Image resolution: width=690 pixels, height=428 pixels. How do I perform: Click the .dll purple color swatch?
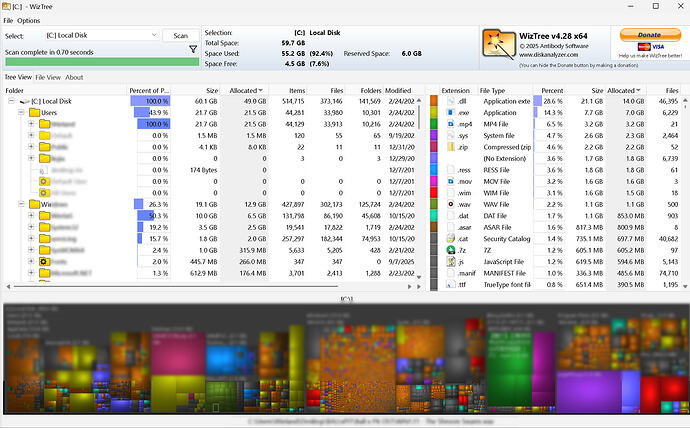pos(435,102)
